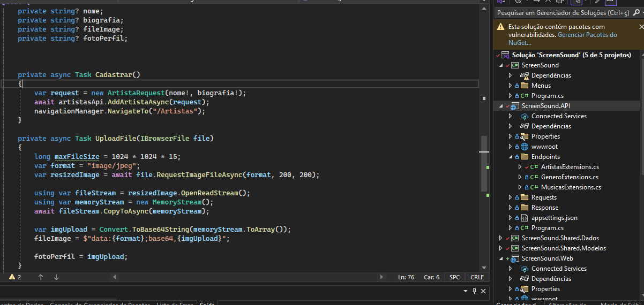Open appsettings.json in Solution Explorer
Image resolution: width=644 pixels, height=305 pixels.
[x=554, y=218]
